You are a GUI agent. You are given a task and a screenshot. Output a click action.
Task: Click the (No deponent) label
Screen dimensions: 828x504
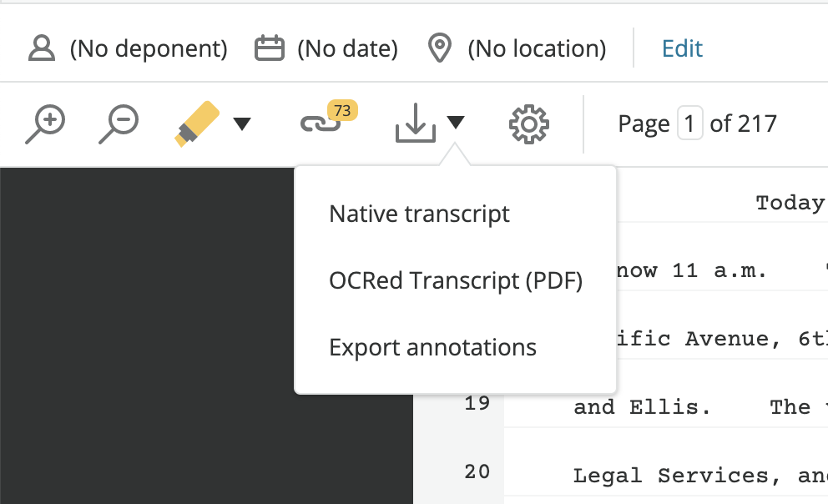tap(149, 48)
